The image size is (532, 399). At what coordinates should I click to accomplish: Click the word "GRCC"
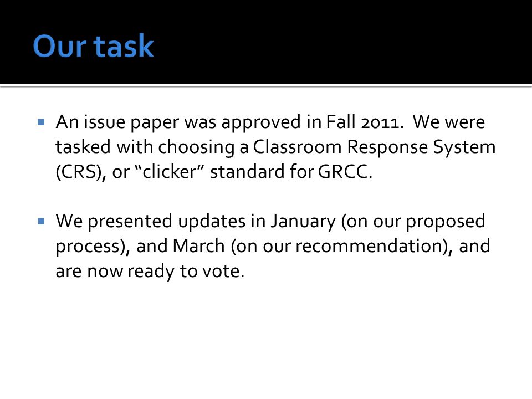pos(343,172)
